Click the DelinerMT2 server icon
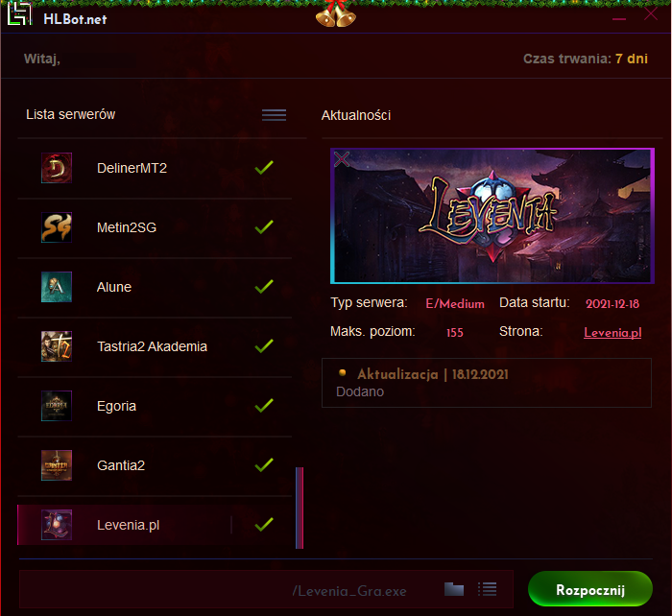Image resolution: width=672 pixels, height=616 pixels. pos(57,168)
